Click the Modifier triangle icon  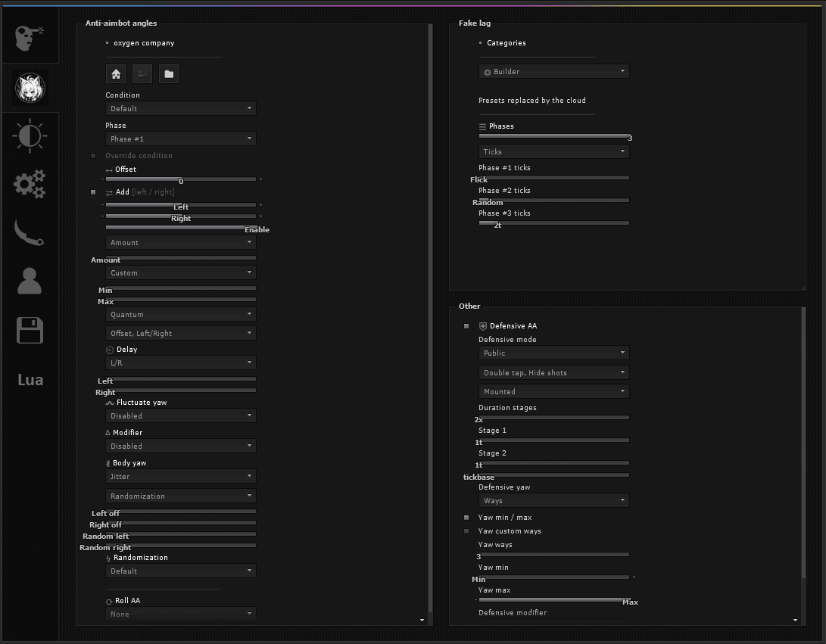point(108,432)
